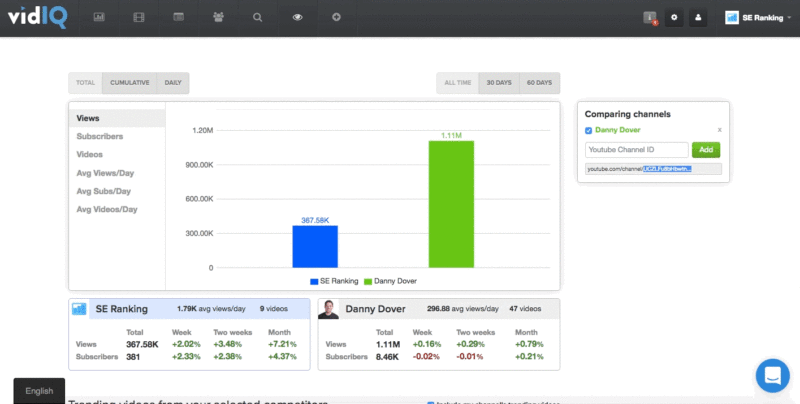Select the 30 Days range tab

click(500, 83)
